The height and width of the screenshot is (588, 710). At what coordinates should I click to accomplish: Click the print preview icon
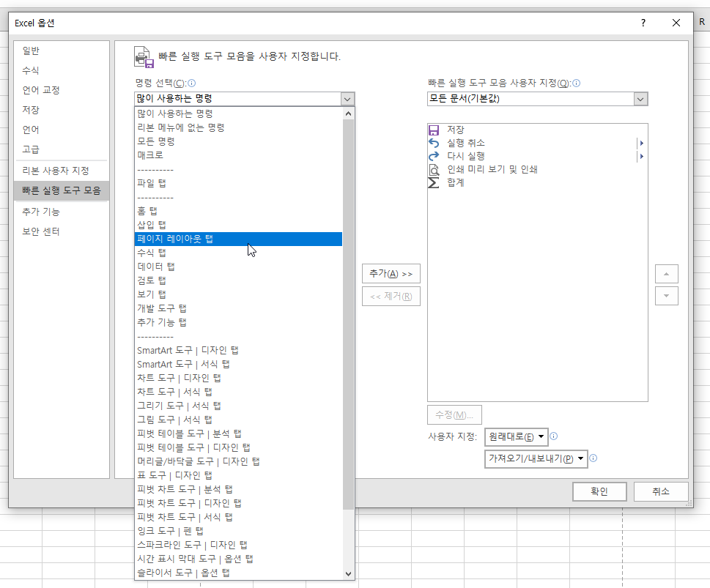coord(434,169)
